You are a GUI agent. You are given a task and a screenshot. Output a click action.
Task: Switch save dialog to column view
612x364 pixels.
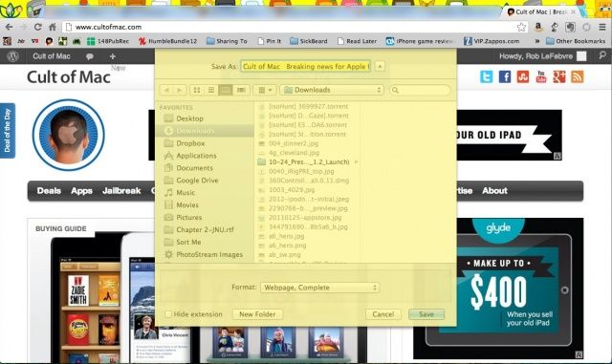coord(226,90)
